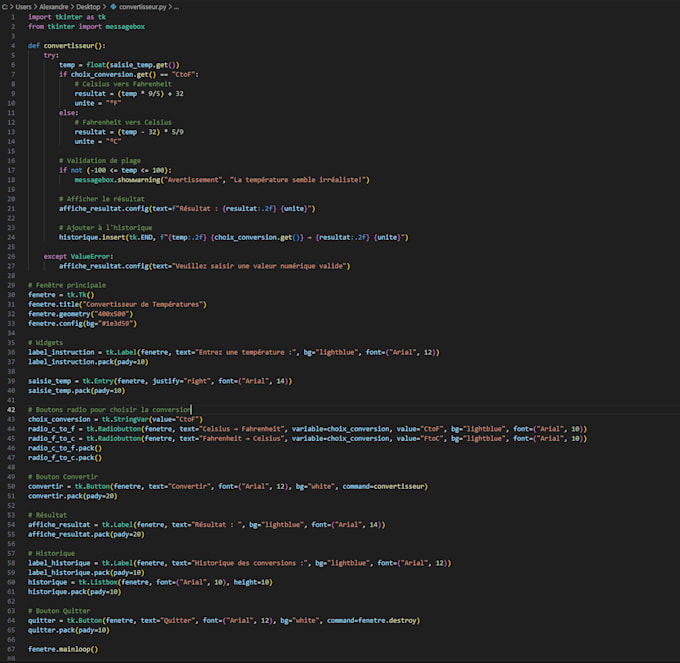Click line number 1 in the gutter

[x=13, y=17]
